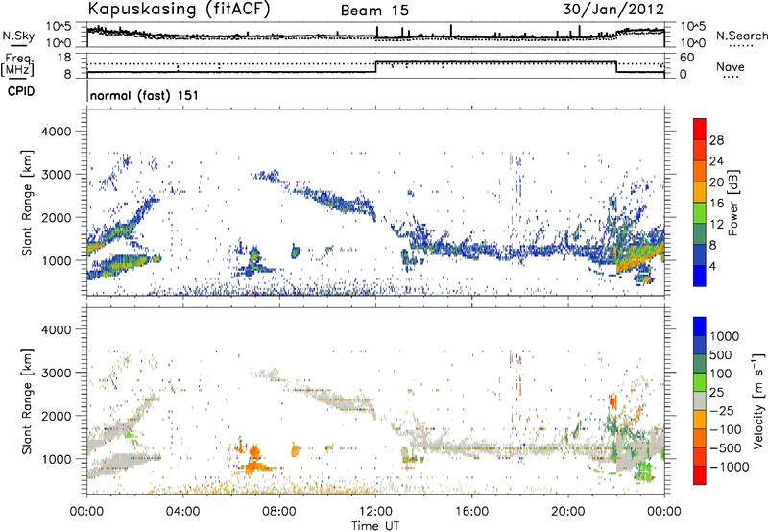Click the '-25' velocity color bar tick
The image size is (768, 532).
(x=721, y=410)
